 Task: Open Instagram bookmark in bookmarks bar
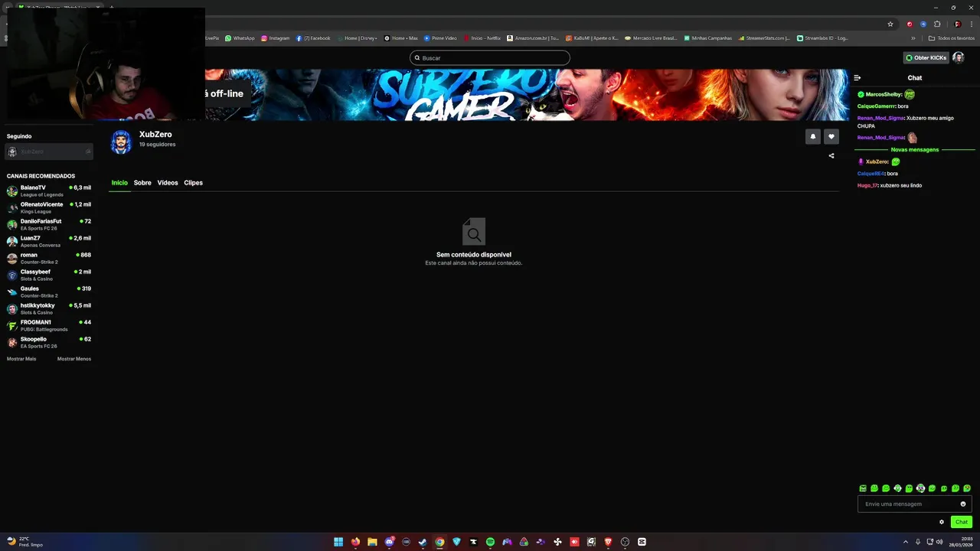coord(275,37)
